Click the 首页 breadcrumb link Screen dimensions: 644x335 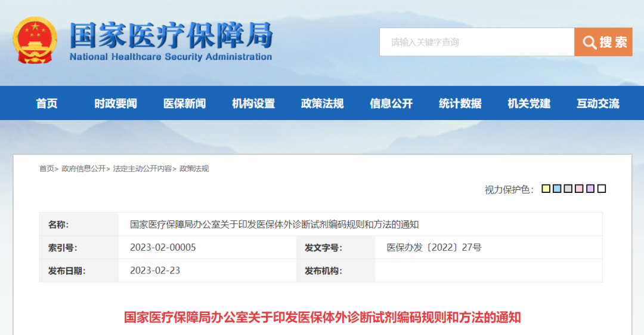point(47,169)
